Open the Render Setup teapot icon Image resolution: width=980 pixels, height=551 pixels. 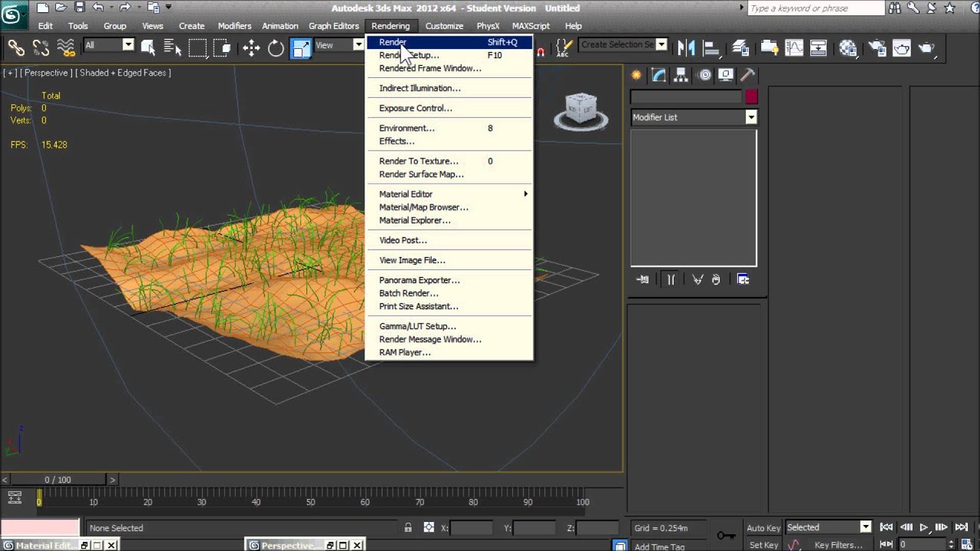coord(876,47)
